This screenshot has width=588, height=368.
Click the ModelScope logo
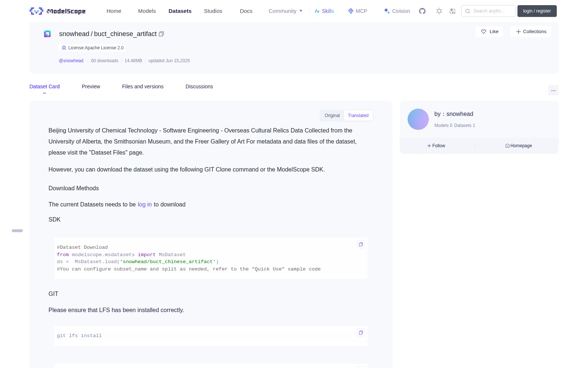58,11
